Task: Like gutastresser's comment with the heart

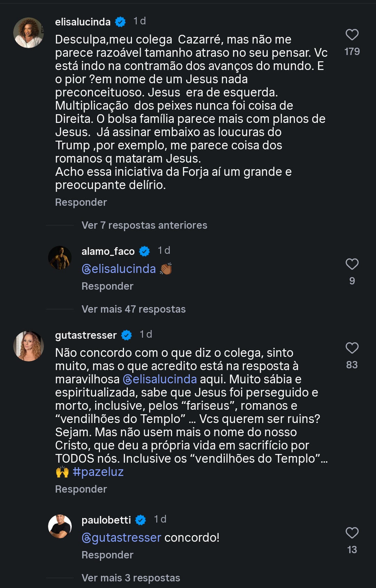Action: 352,348
